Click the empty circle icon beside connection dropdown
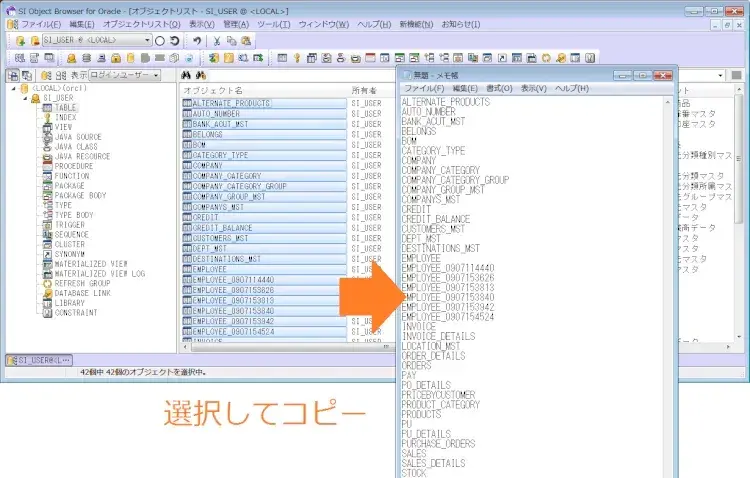 160,41
